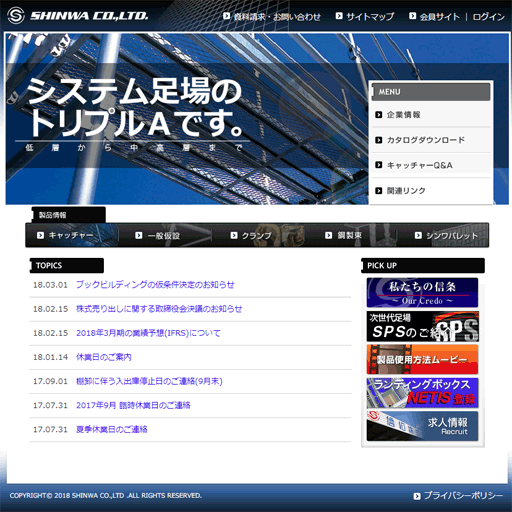Select キャッチャー product tab

click(x=72, y=235)
